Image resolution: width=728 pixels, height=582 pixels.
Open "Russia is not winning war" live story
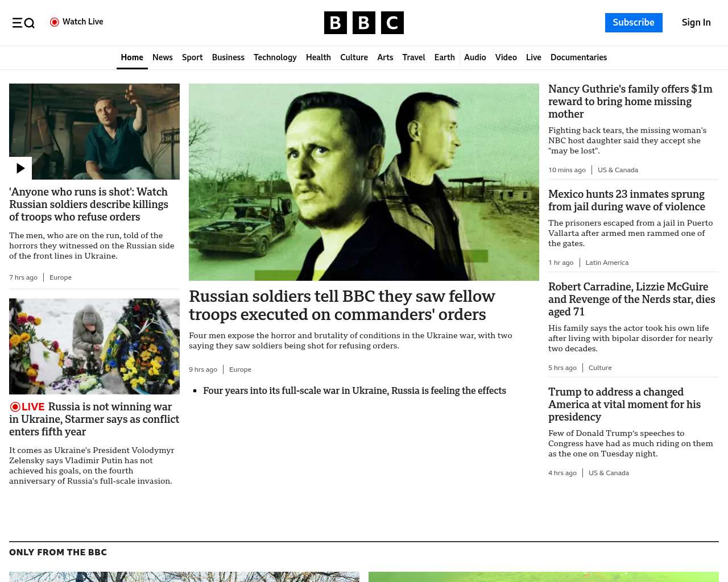(94, 419)
